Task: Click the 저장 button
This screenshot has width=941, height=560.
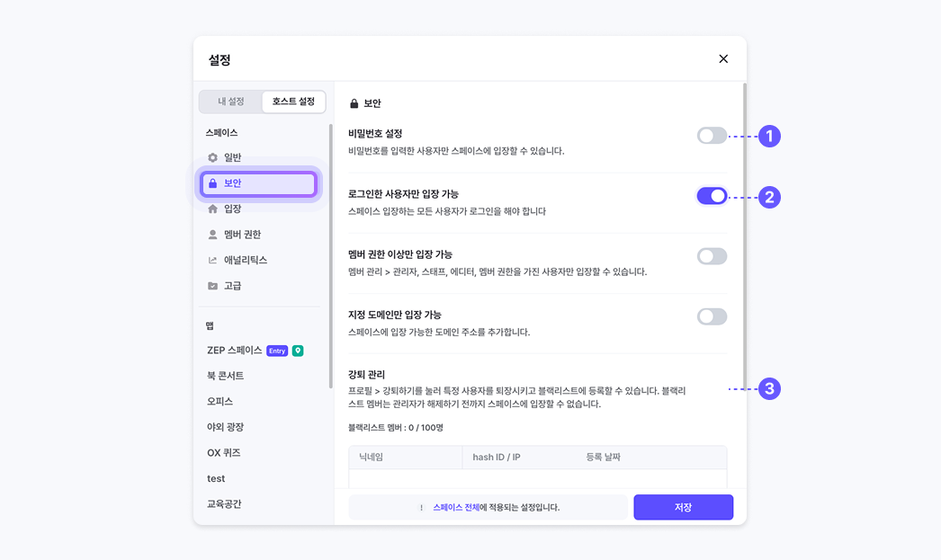Action: pos(683,507)
